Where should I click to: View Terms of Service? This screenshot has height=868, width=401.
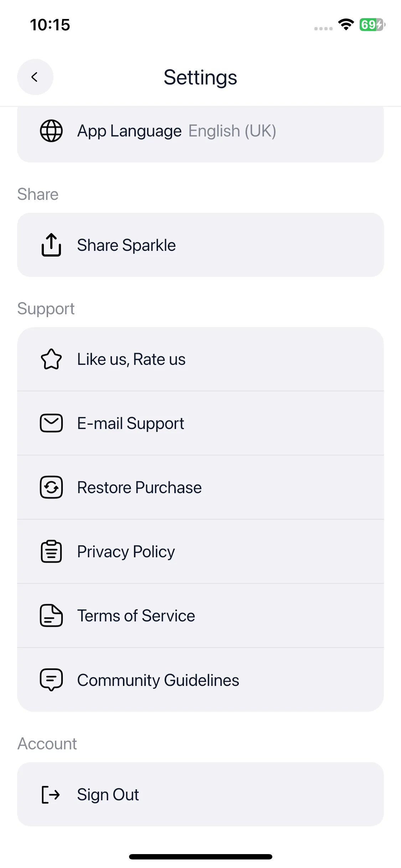(200, 615)
